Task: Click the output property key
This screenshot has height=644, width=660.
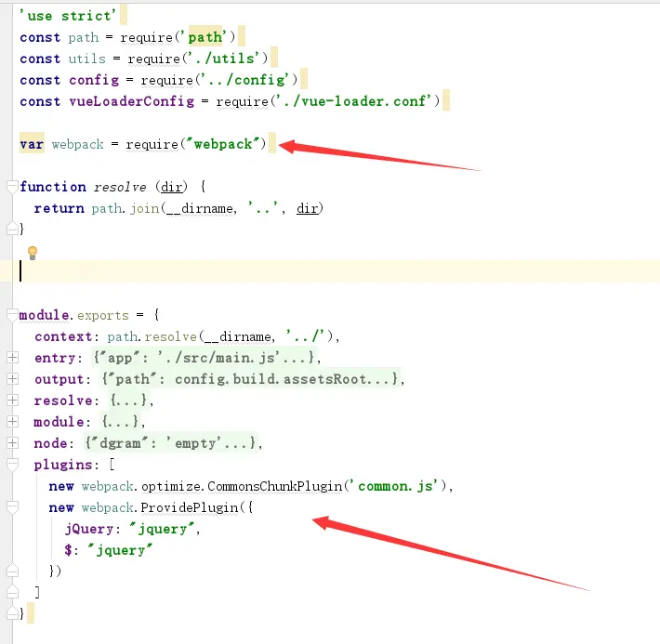Action: tap(59, 379)
